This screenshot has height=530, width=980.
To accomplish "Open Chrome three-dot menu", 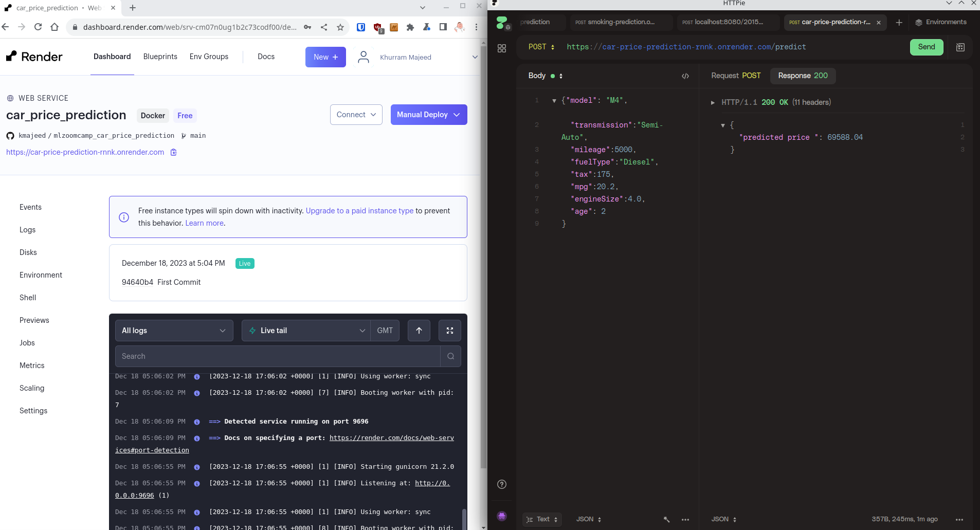I will click(476, 27).
